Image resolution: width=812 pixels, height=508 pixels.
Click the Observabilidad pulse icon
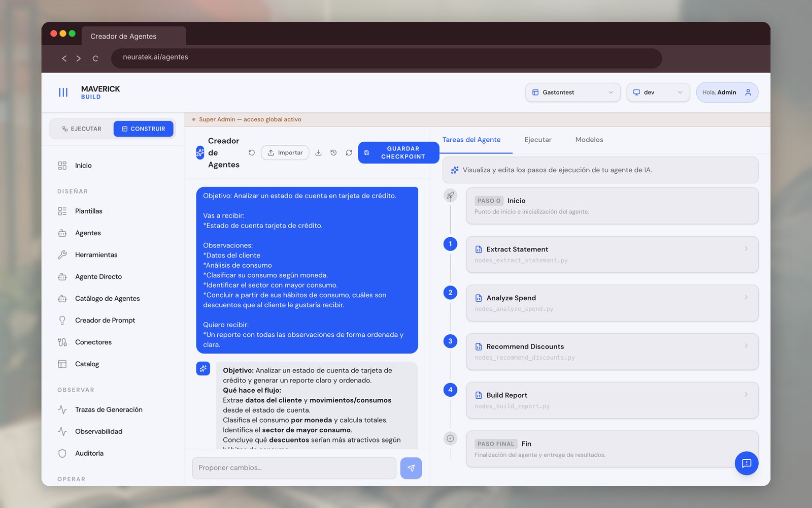coord(62,432)
